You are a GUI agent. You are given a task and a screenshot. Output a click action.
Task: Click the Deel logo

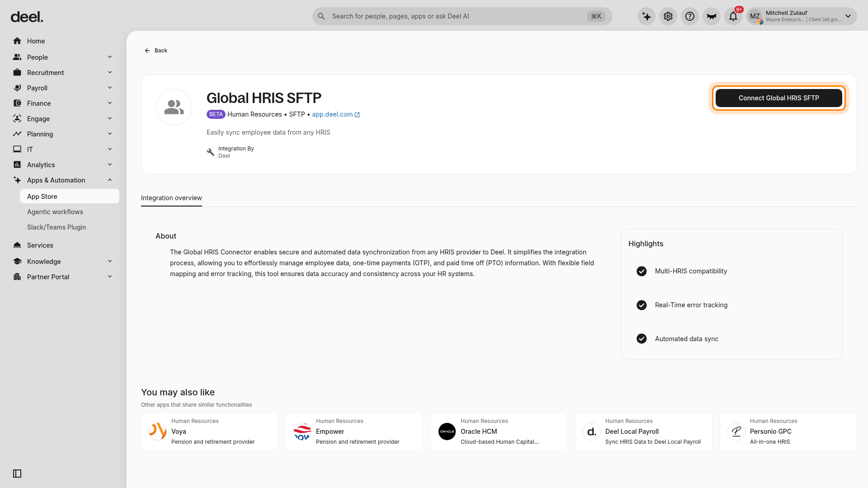click(x=27, y=17)
